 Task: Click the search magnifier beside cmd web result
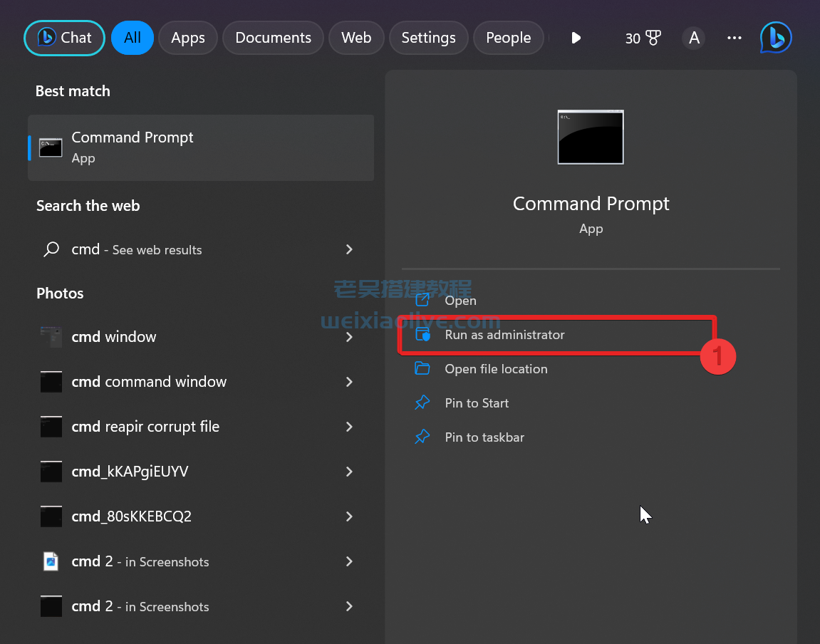(x=51, y=249)
